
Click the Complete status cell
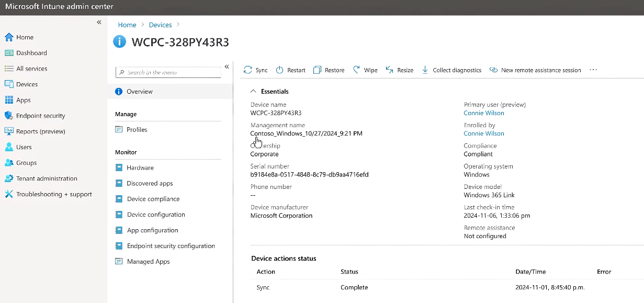pos(354,287)
